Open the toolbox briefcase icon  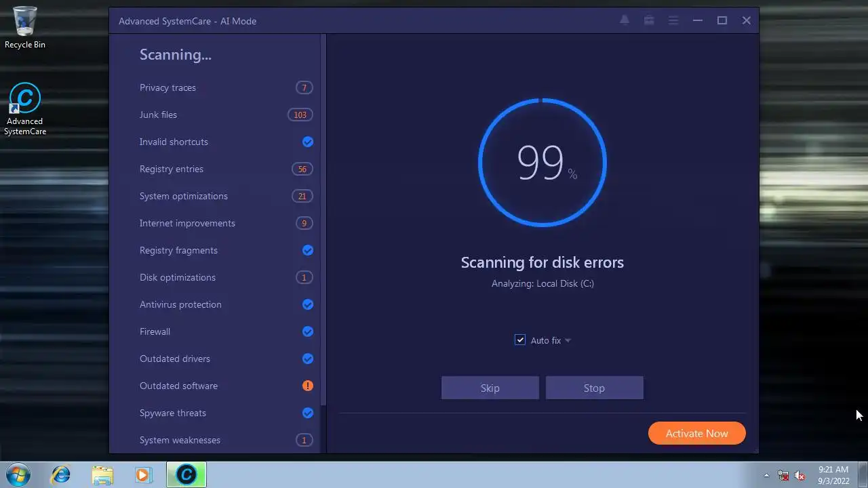click(649, 20)
